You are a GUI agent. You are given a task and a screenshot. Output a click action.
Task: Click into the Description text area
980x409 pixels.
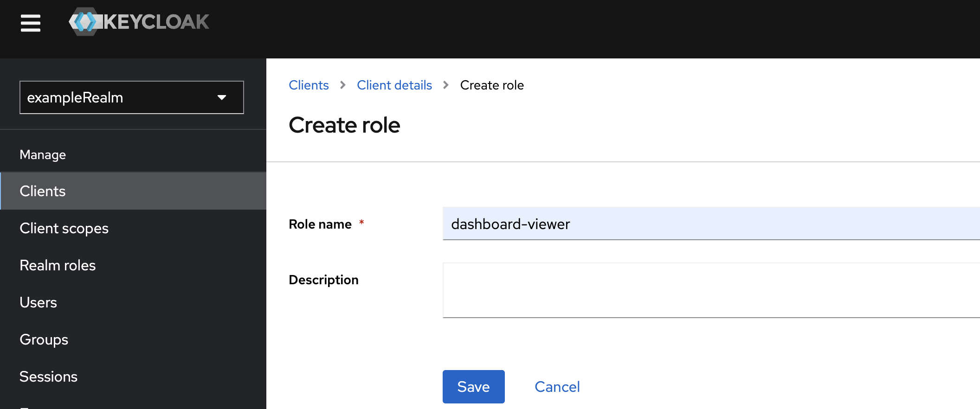point(710,290)
